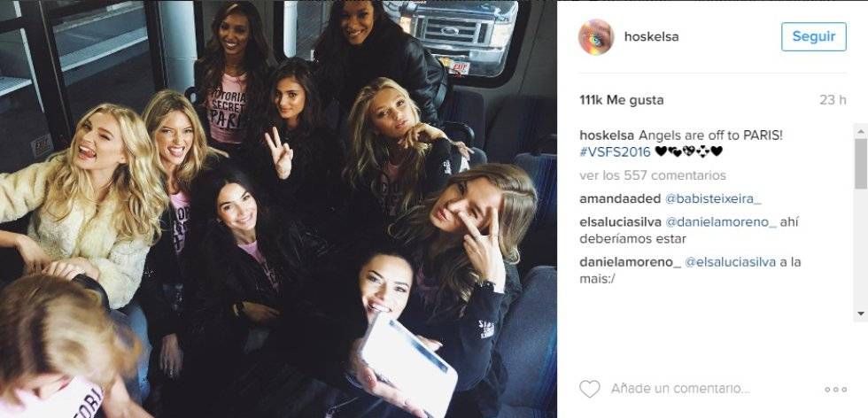Screen dimensions: 868x418
Task: Open hoskelsa username in the caption
Action: pos(607,135)
